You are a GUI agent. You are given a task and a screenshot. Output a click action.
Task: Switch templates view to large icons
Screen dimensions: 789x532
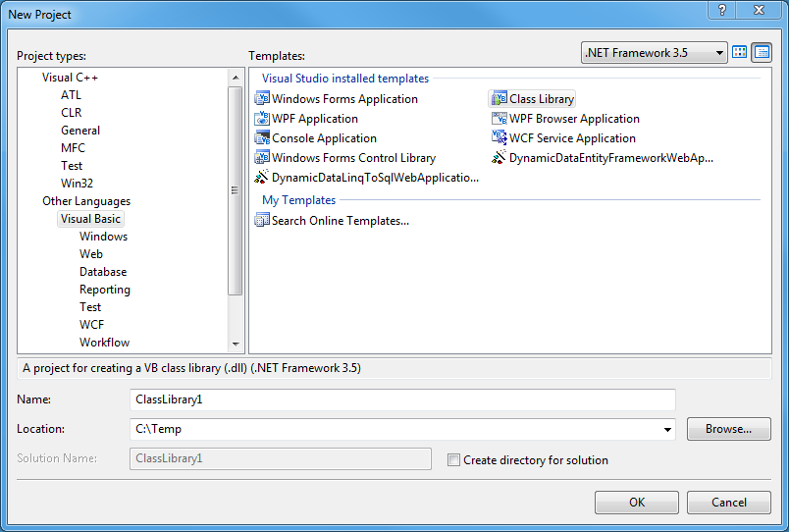coord(739,52)
